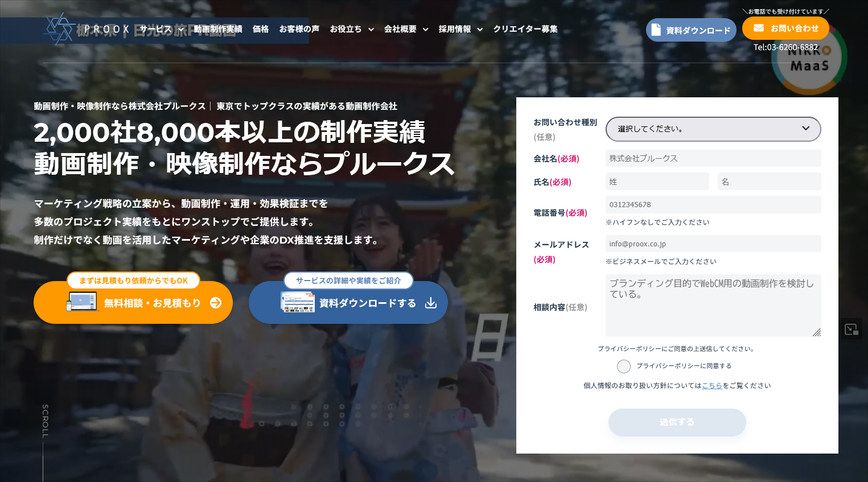Click the document icon on 資料ダウンロード button
Image resolution: width=868 pixels, height=482 pixels.
[656, 30]
